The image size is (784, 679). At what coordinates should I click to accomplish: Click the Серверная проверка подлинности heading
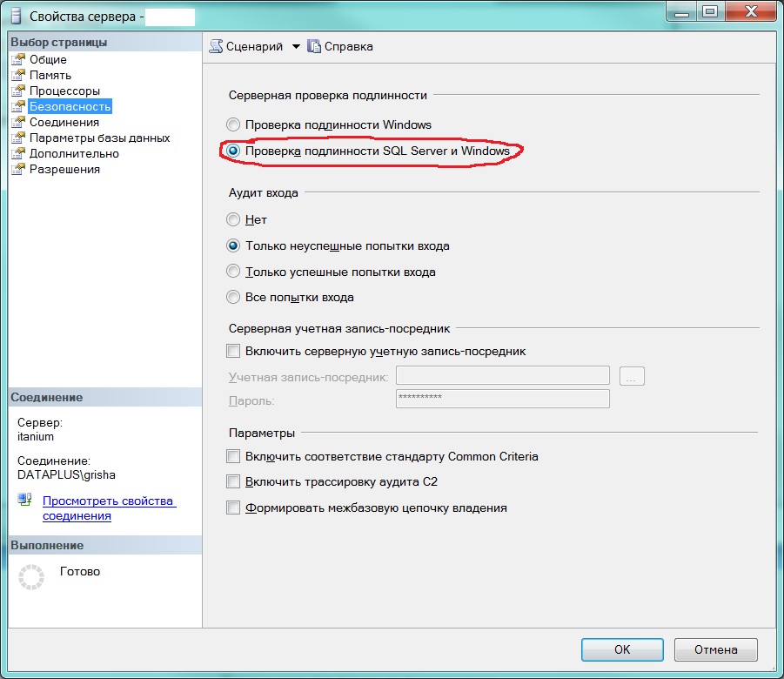[328, 95]
